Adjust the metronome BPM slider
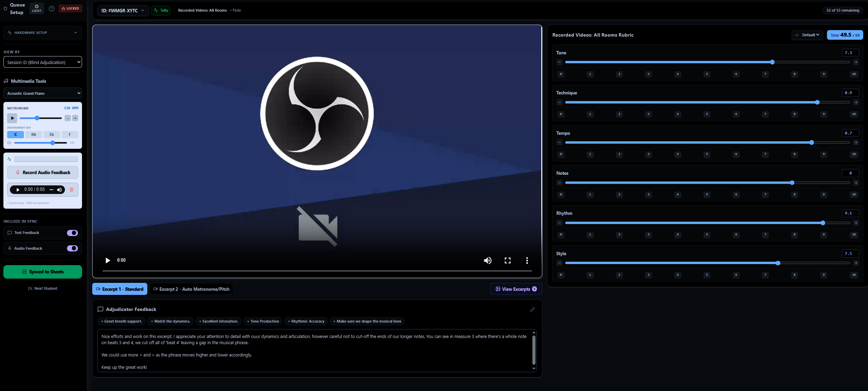The width and height of the screenshot is (868, 391). coord(41,118)
